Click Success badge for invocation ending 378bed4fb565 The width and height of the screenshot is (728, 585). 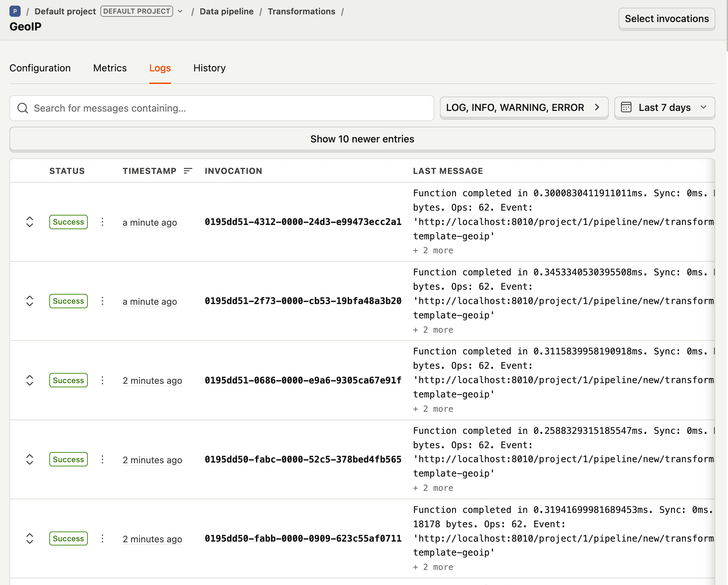pos(69,459)
